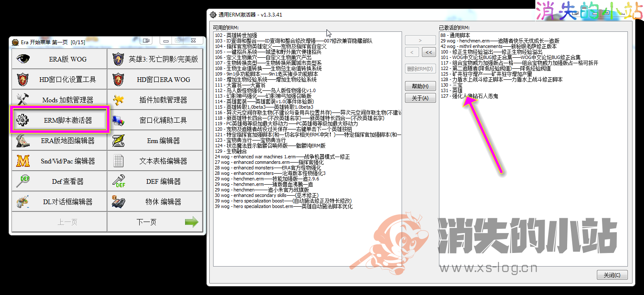This screenshot has width=644, height=295.
Task: Select row 129 - 生物融合
Action: pos(308,151)
